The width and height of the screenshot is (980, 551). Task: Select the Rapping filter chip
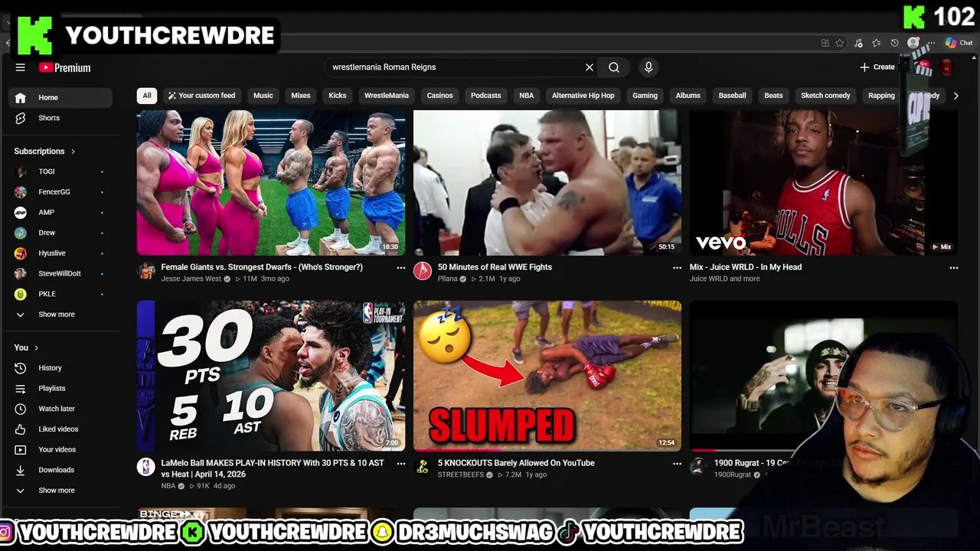point(881,96)
